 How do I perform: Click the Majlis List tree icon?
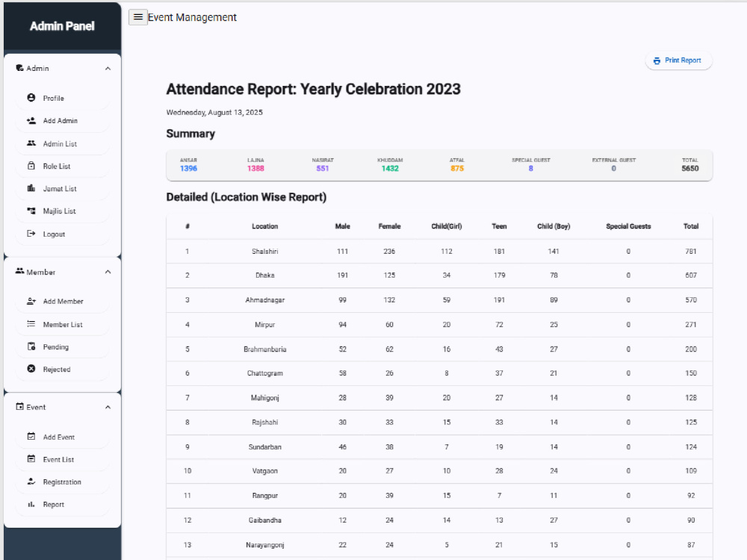(x=31, y=211)
